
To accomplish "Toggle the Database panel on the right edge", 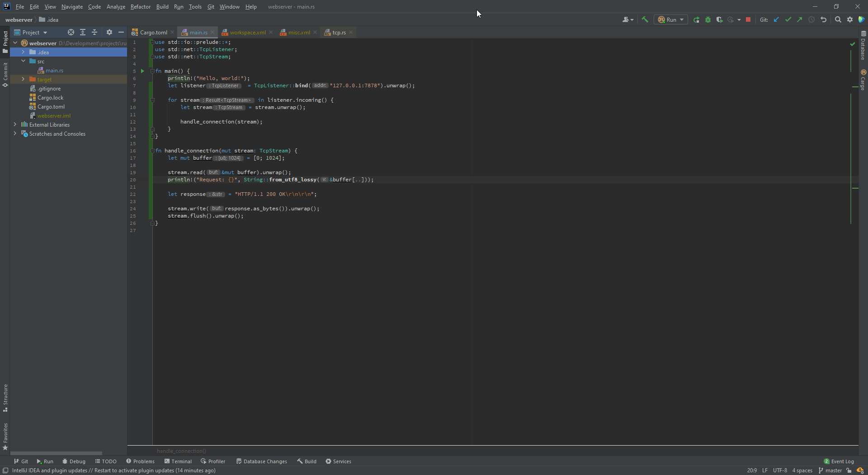I will (863, 50).
